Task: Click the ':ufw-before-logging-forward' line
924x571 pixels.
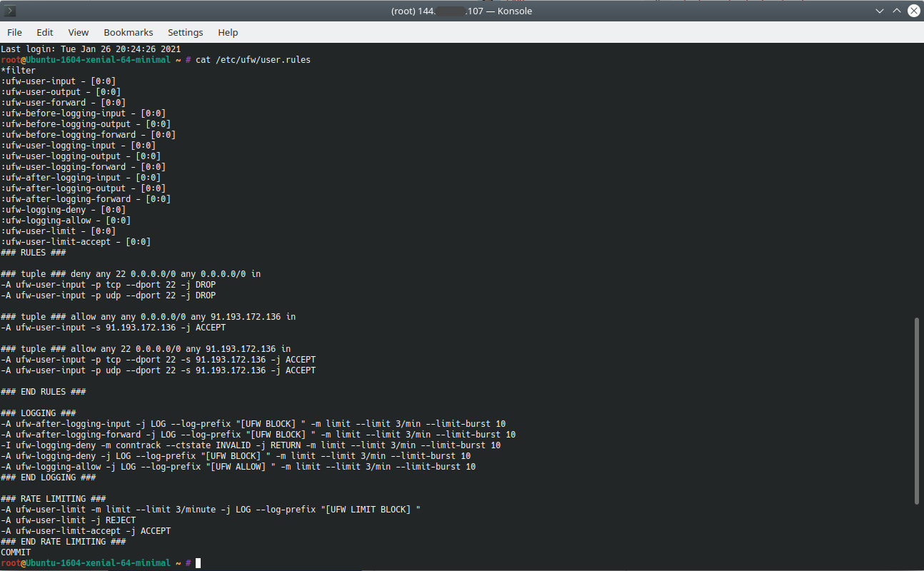Action: [x=89, y=135]
